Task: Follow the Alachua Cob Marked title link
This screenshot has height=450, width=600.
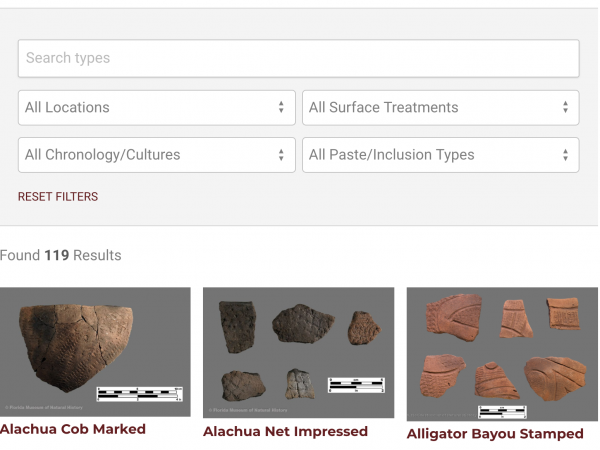Action: pos(73,429)
